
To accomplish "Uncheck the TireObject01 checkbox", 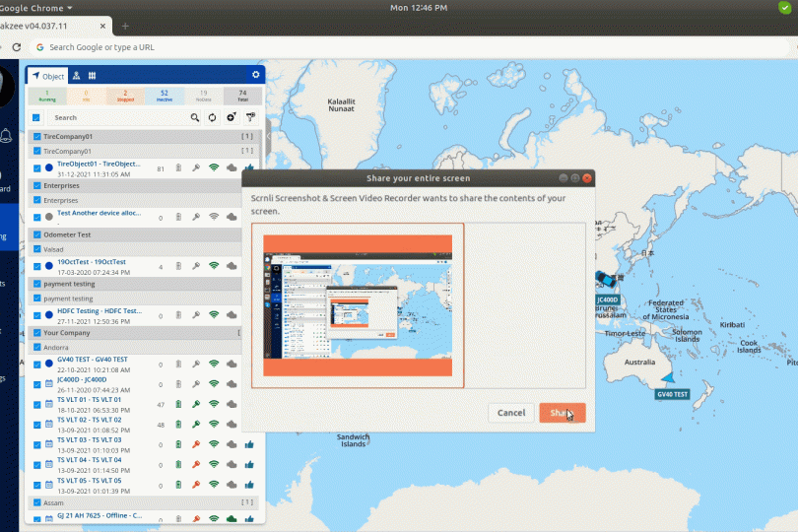I will pyautogui.click(x=36, y=168).
